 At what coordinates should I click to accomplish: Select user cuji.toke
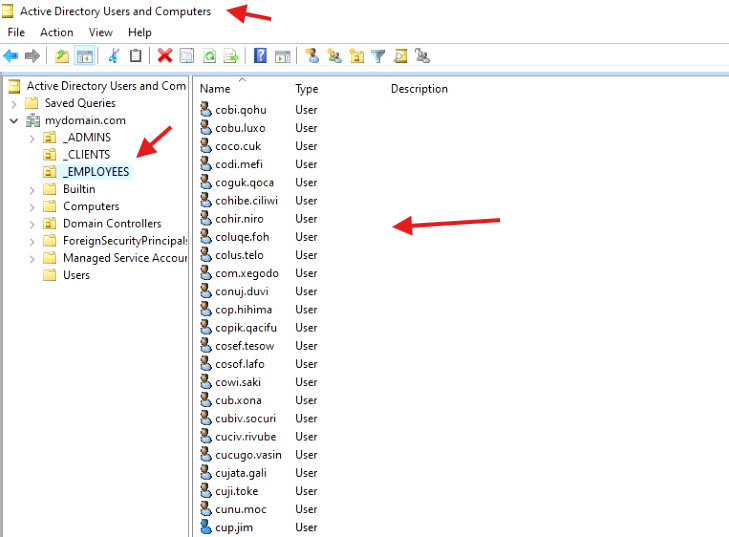(x=237, y=491)
